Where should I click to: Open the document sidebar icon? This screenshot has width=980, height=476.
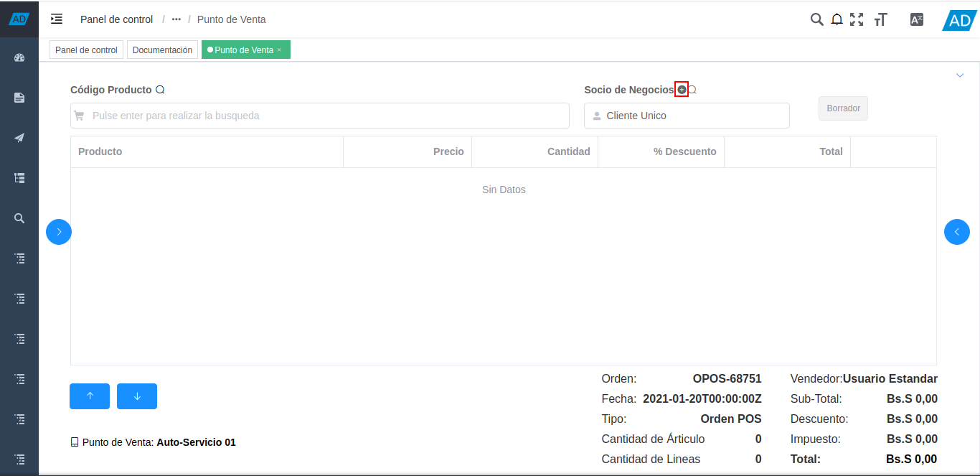coord(19,98)
